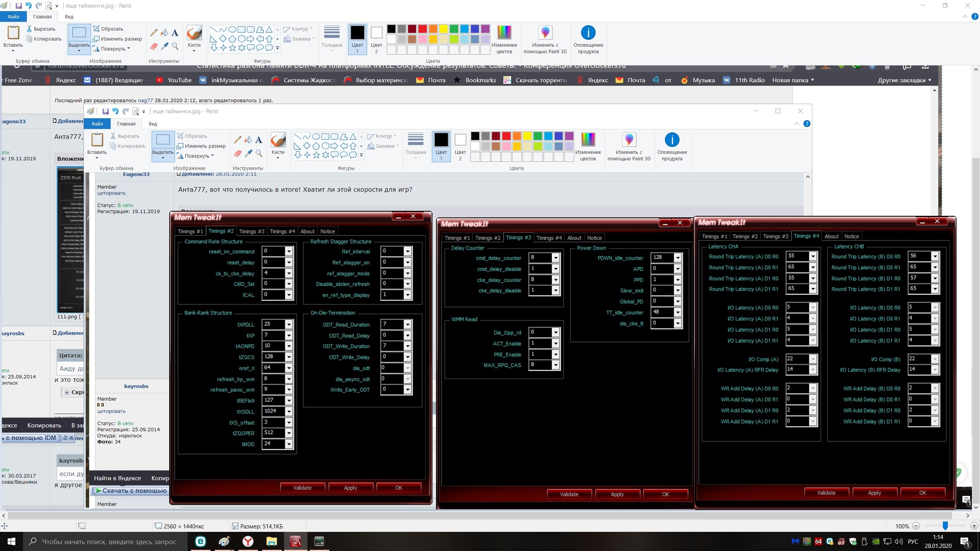
Task: Select the Pencil tool in the top ribbon
Action: tap(154, 33)
